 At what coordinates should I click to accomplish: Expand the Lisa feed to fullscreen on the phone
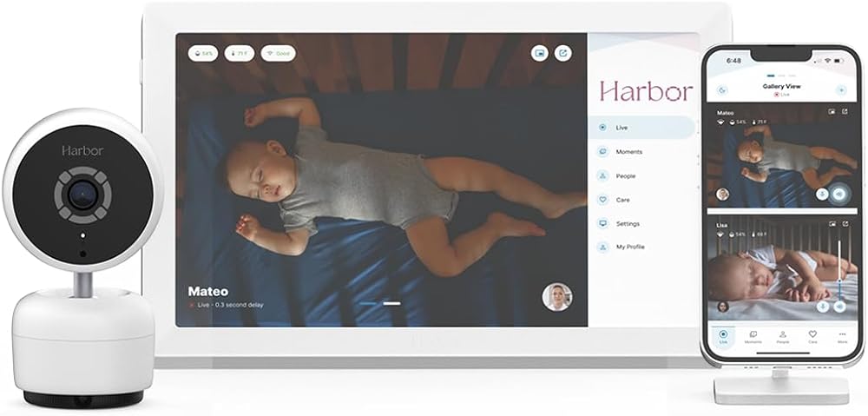coord(845,224)
